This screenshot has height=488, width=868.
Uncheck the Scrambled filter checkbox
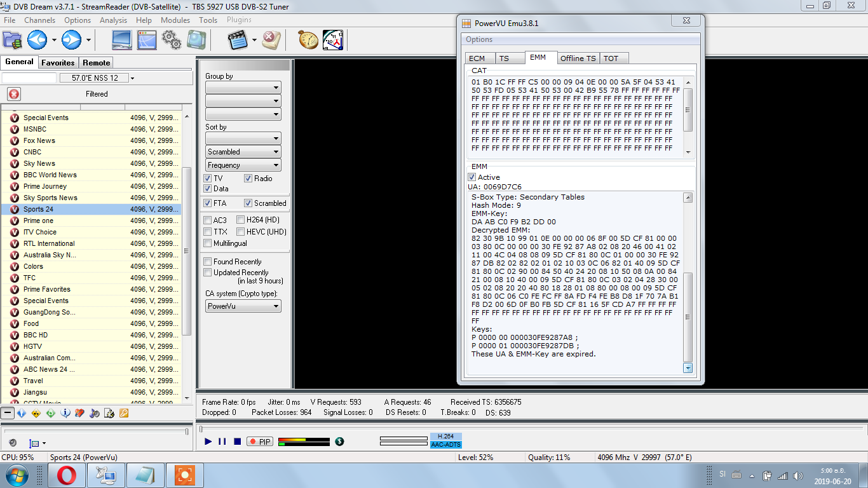tap(248, 203)
